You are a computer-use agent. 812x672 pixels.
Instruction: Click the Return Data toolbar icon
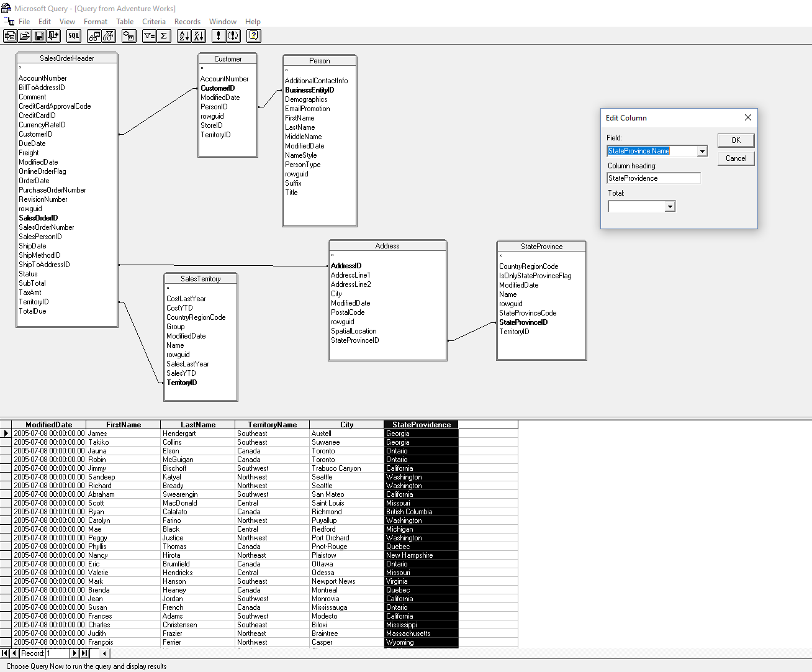tap(54, 36)
